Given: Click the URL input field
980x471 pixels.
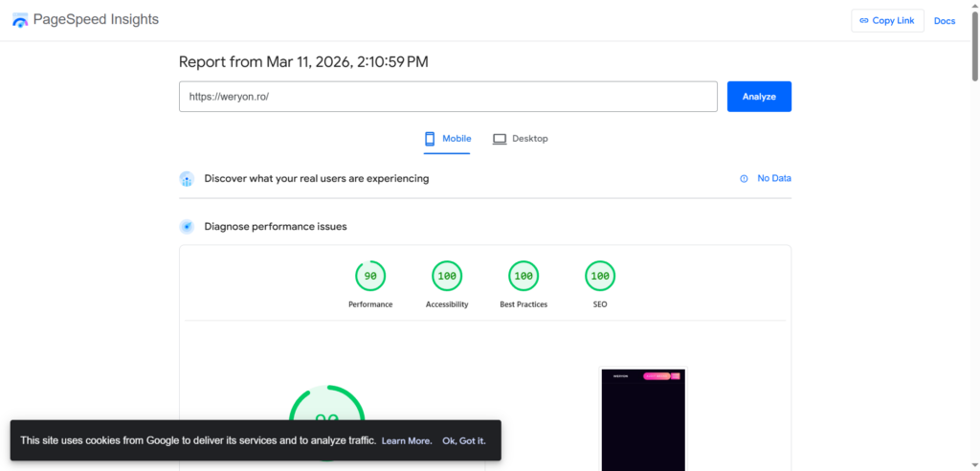Looking at the screenshot, I should (x=448, y=97).
